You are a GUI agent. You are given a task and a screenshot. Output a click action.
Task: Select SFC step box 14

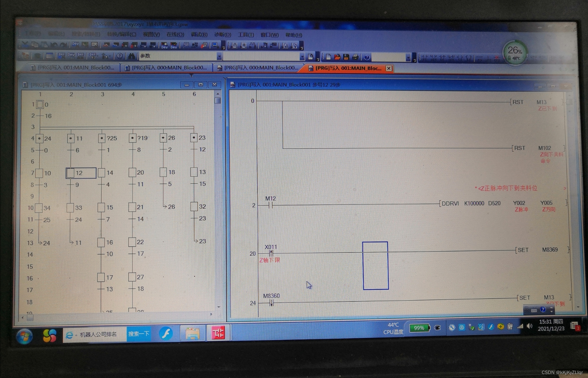coord(102,173)
